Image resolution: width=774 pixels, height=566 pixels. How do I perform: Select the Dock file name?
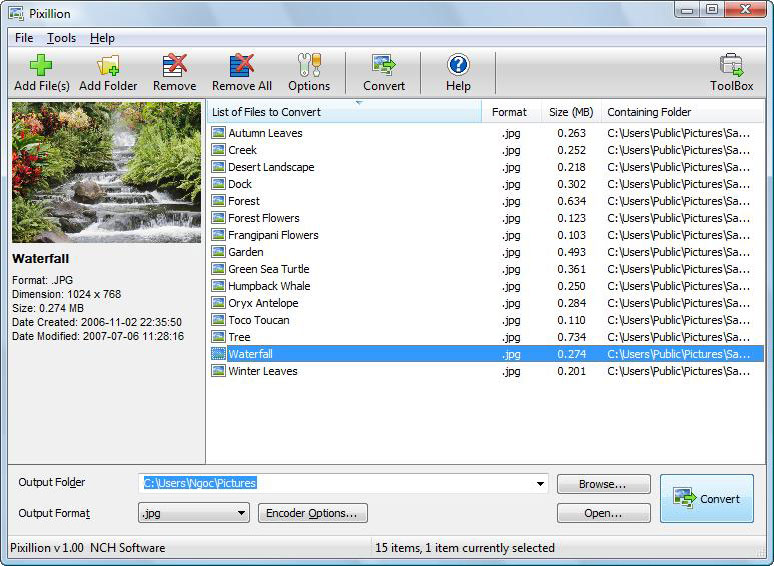click(x=240, y=184)
